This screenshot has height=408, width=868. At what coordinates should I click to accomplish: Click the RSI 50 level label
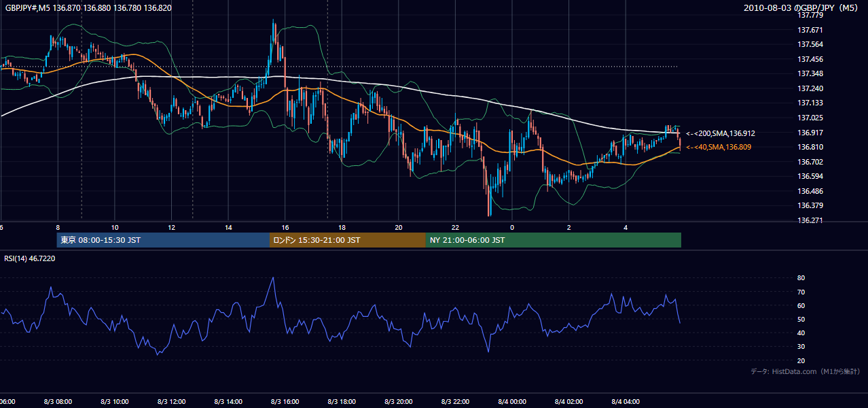pos(801,319)
